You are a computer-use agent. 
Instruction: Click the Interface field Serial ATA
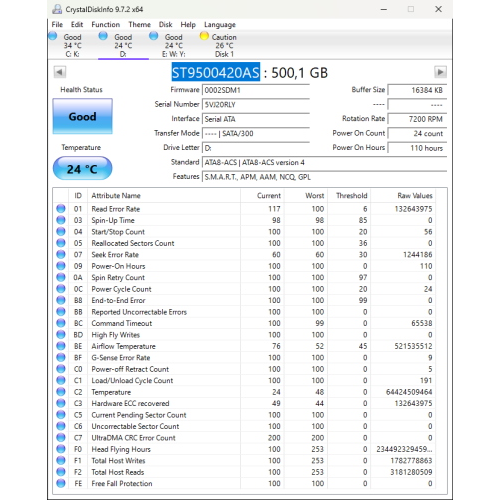pos(256,119)
